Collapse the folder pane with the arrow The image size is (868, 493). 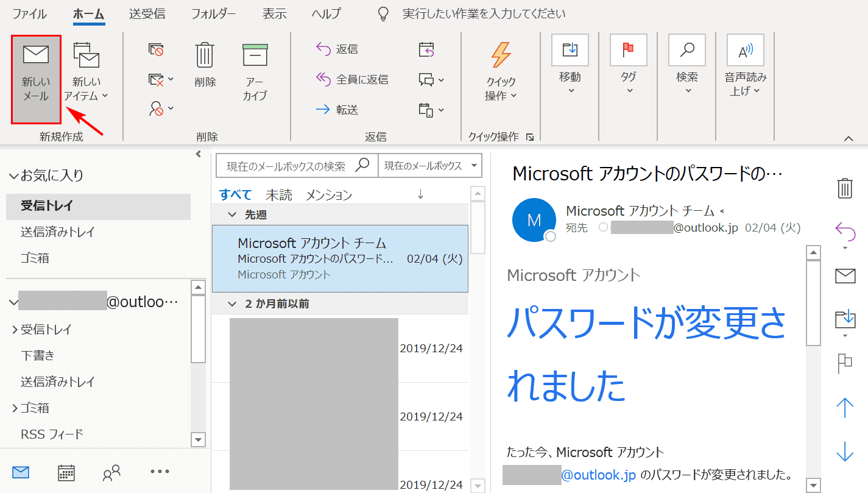198,154
